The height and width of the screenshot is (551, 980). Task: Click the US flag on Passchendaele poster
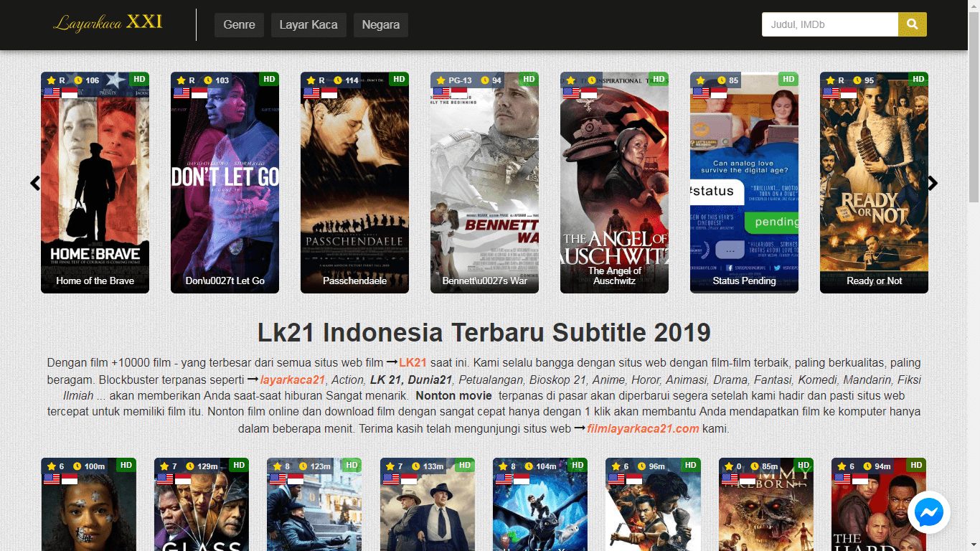tap(311, 93)
